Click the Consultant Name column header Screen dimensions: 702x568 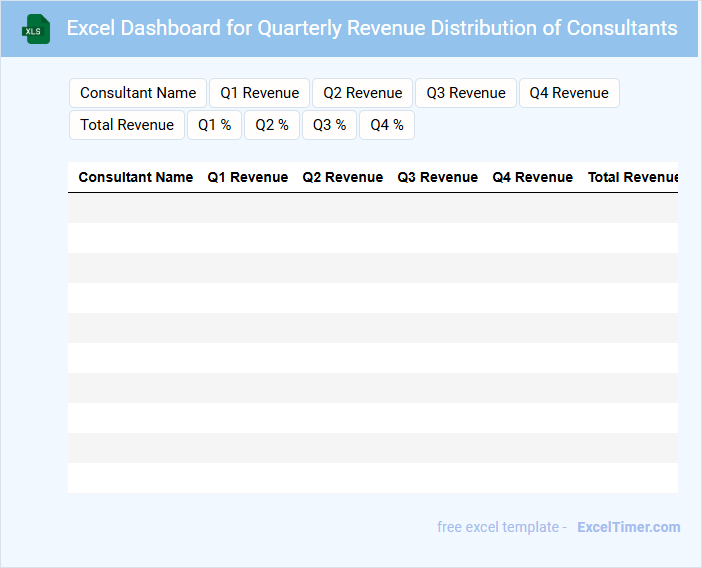tap(136, 177)
